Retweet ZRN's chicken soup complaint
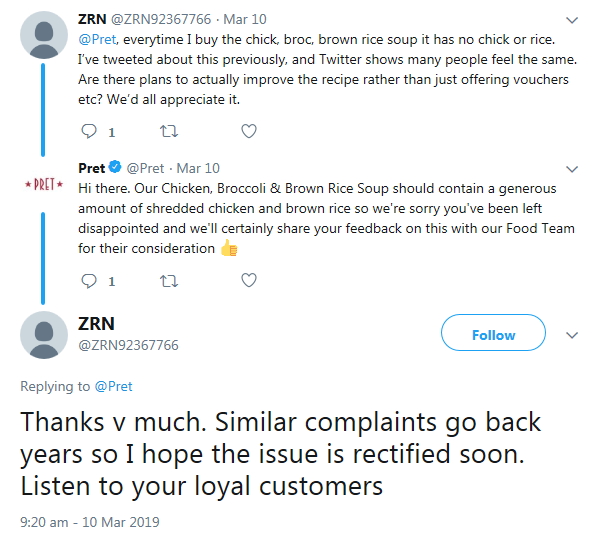This screenshot has height=540, width=603. click(168, 131)
